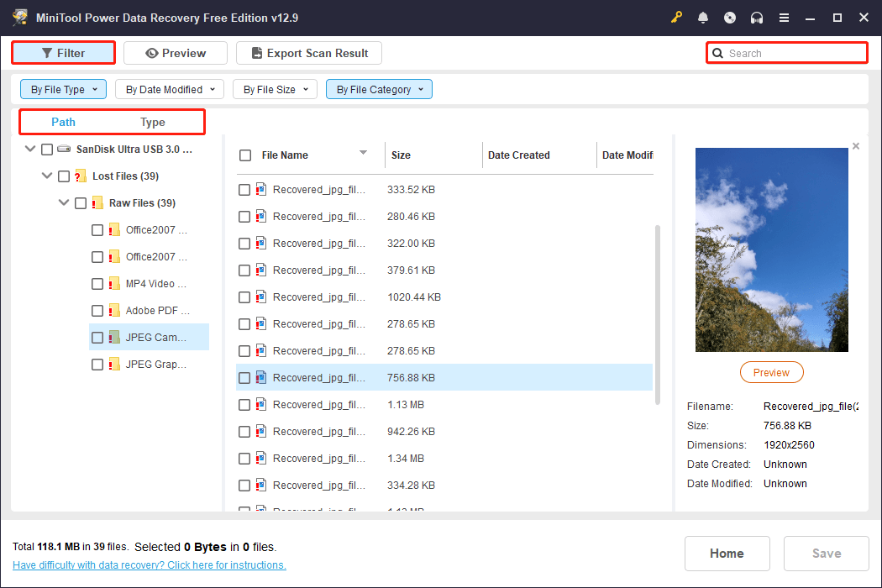Image resolution: width=882 pixels, height=588 pixels.
Task: Close the preview pane with X
Action: point(856,146)
